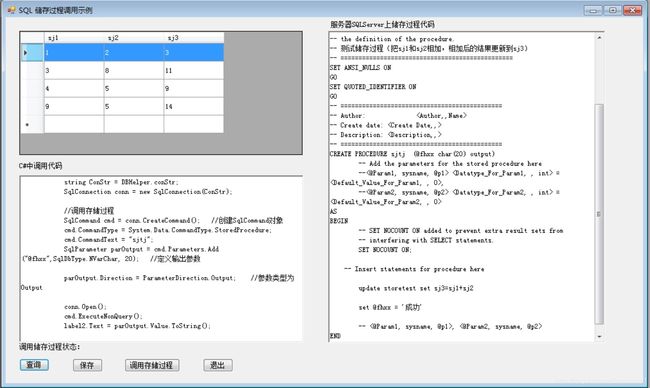Click the C#中调用代码 label
This screenshot has width=650, height=388.
click(40, 166)
